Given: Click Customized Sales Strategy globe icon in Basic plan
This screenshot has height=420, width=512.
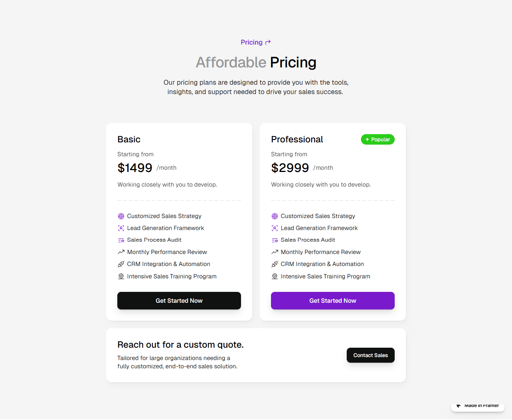Looking at the screenshot, I should 121,216.
